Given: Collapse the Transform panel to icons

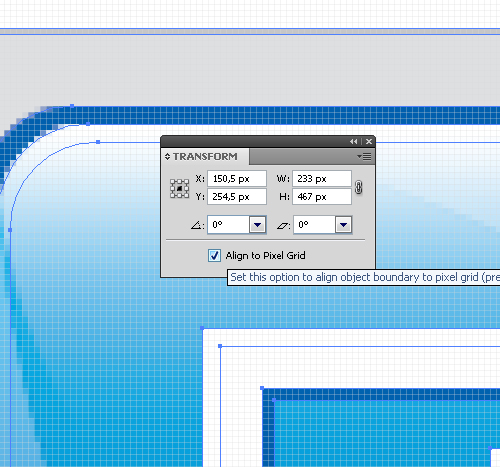Looking at the screenshot, I should tap(354, 142).
